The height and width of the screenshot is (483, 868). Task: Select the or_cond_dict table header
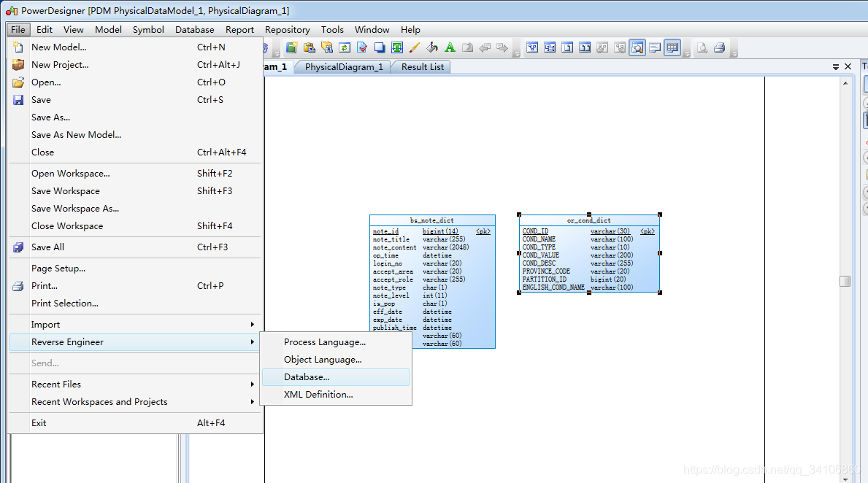589,220
